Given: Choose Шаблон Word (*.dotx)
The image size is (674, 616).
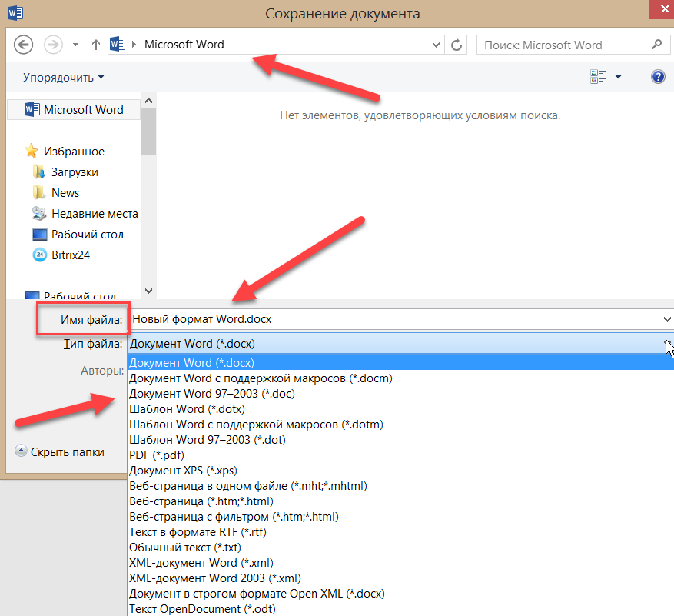Looking at the screenshot, I should (187, 409).
